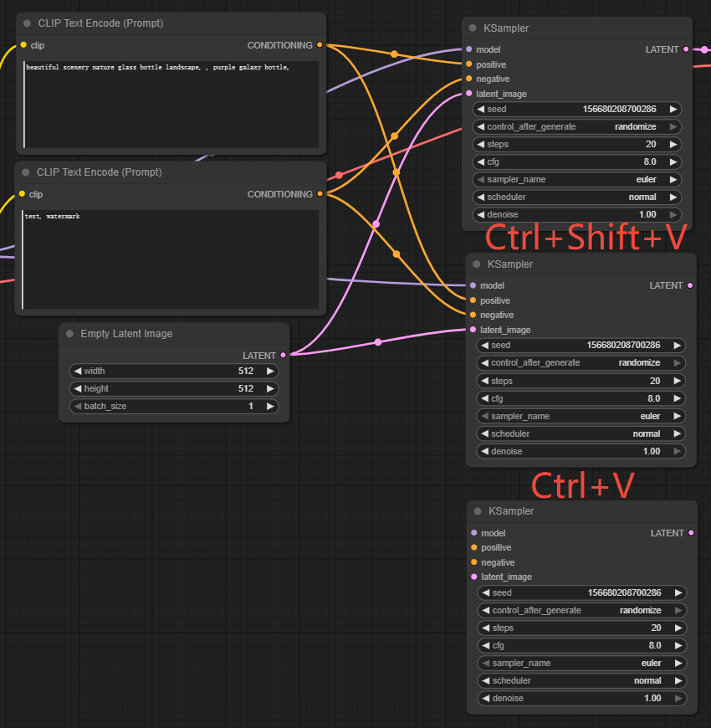Click the LATENT output port on the middle KSampler
The image size is (711, 728).
689,285
